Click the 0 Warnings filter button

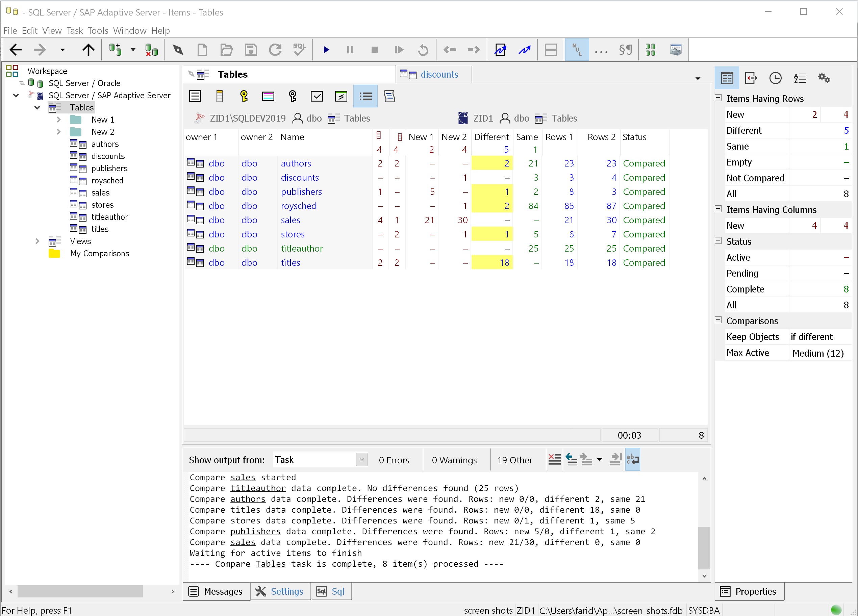454,460
